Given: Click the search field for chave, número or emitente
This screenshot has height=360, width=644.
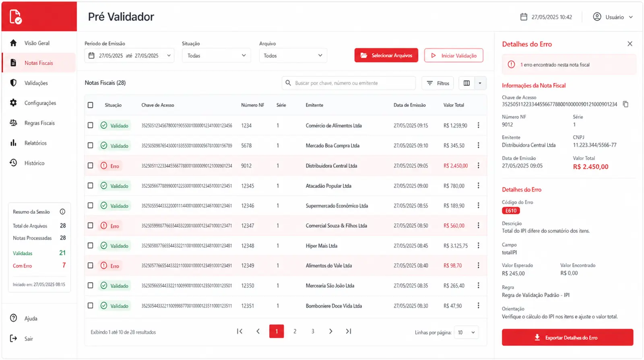Looking at the screenshot, I should 349,83.
